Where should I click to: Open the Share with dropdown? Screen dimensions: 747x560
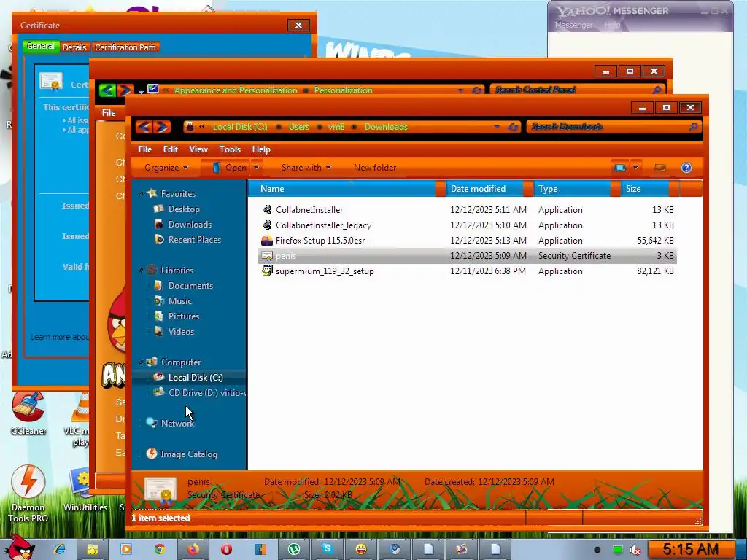coord(306,168)
